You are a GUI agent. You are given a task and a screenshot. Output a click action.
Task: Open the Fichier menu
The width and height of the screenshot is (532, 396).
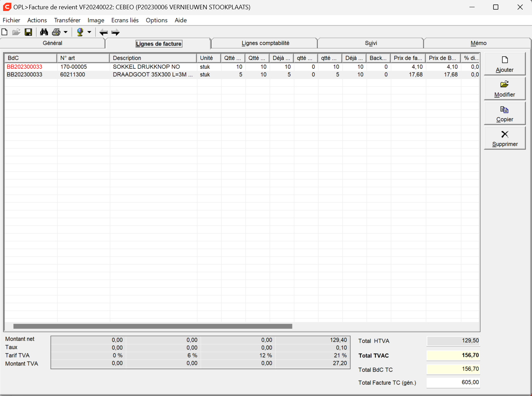pyautogui.click(x=11, y=20)
